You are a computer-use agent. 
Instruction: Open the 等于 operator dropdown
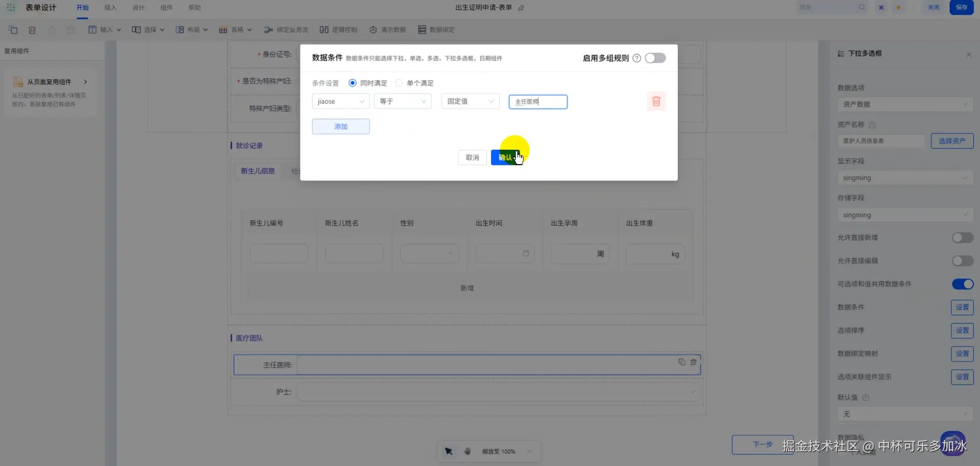tap(403, 102)
